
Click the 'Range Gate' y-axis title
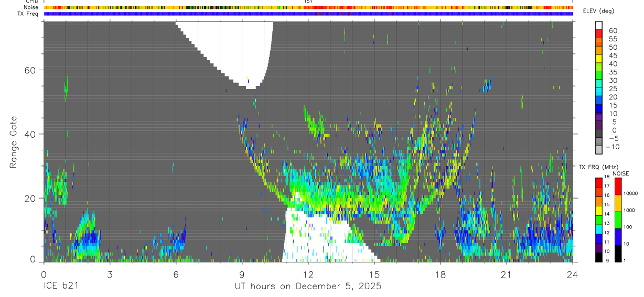click(15, 142)
